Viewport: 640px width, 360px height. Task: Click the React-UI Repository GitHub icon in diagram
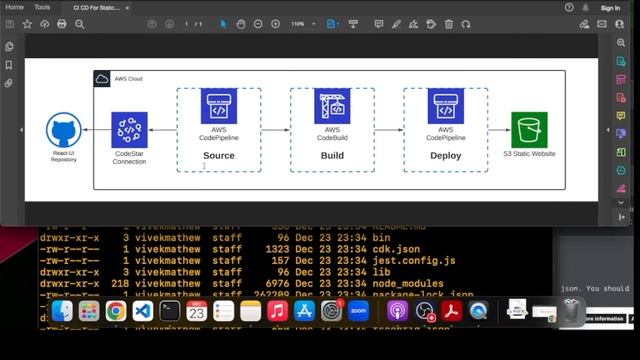point(64,130)
